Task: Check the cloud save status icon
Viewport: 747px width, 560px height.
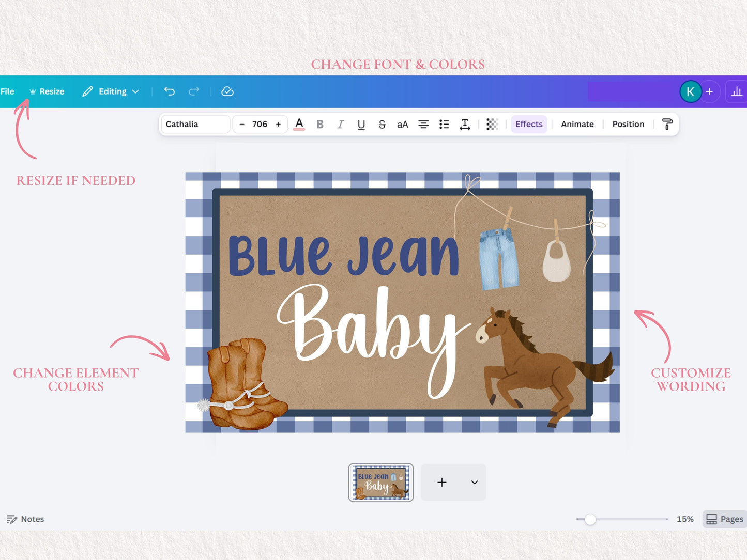Action: click(227, 91)
